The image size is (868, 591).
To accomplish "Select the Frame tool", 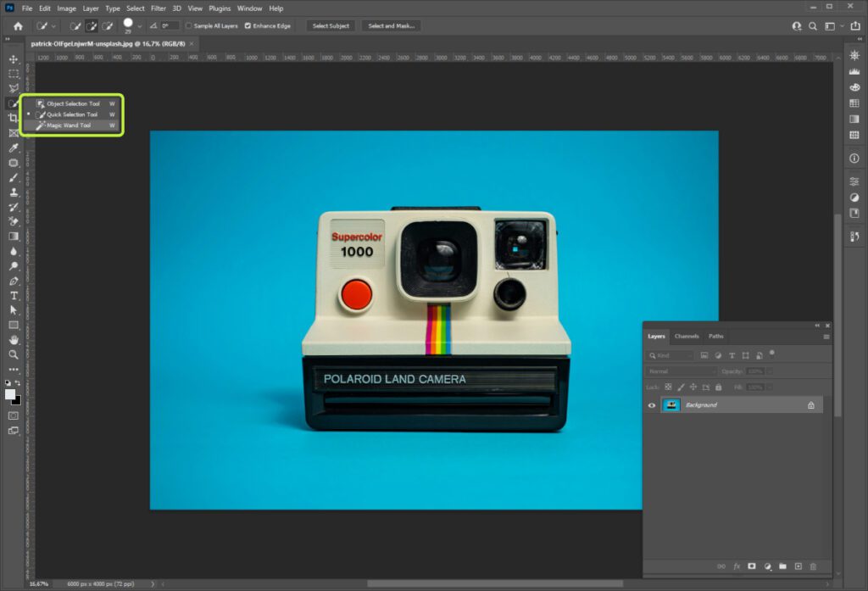I will 14,133.
